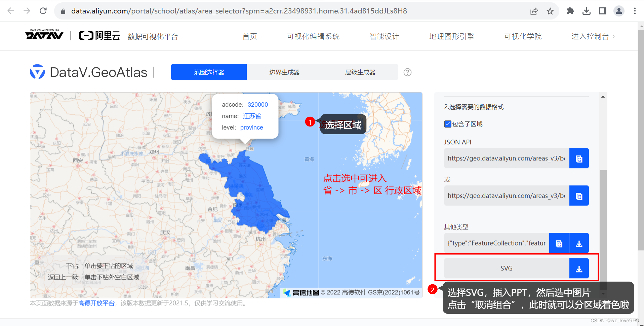
Task: Copy the first JSON API URL
Action: 579,158
